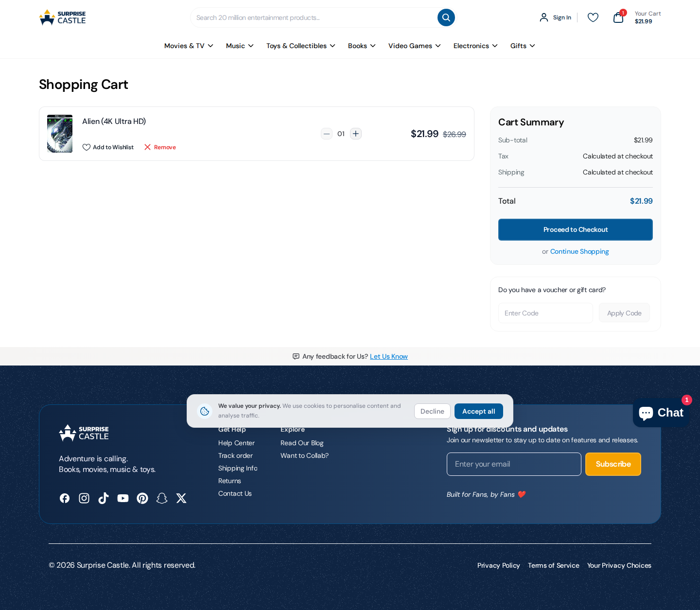700x610 pixels.
Task: Focus the newsletter email field
Action: click(514, 464)
